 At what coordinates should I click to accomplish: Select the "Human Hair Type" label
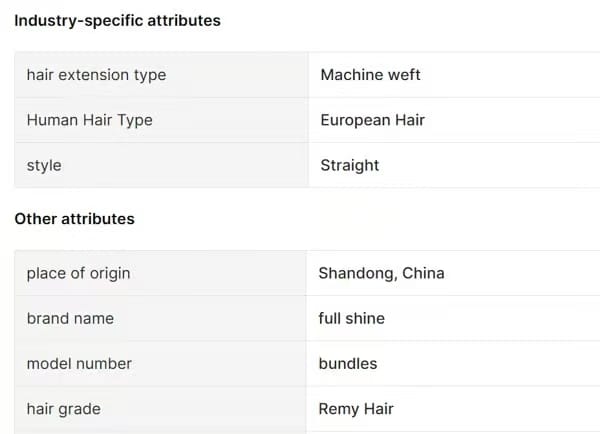(89, 120)
